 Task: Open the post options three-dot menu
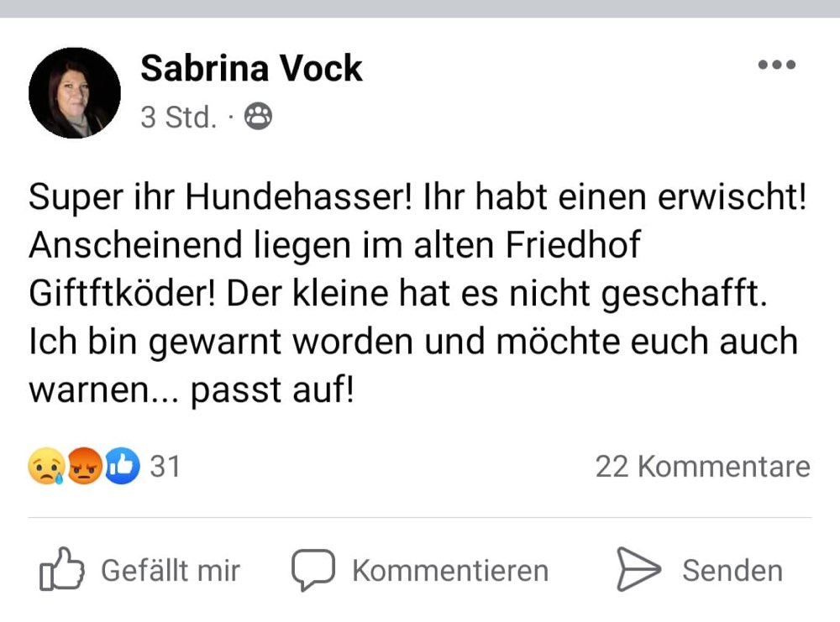click(x=778, y=64)
